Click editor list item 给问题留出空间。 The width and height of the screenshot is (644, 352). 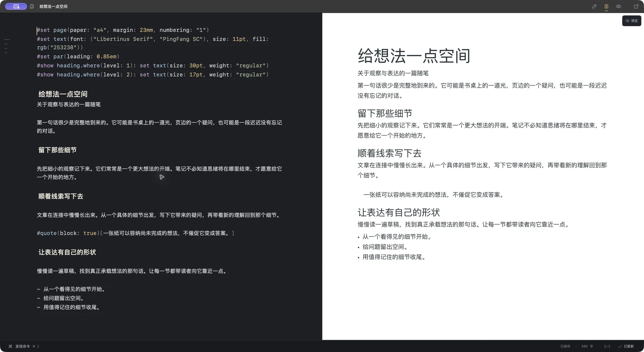pos(62,298)
